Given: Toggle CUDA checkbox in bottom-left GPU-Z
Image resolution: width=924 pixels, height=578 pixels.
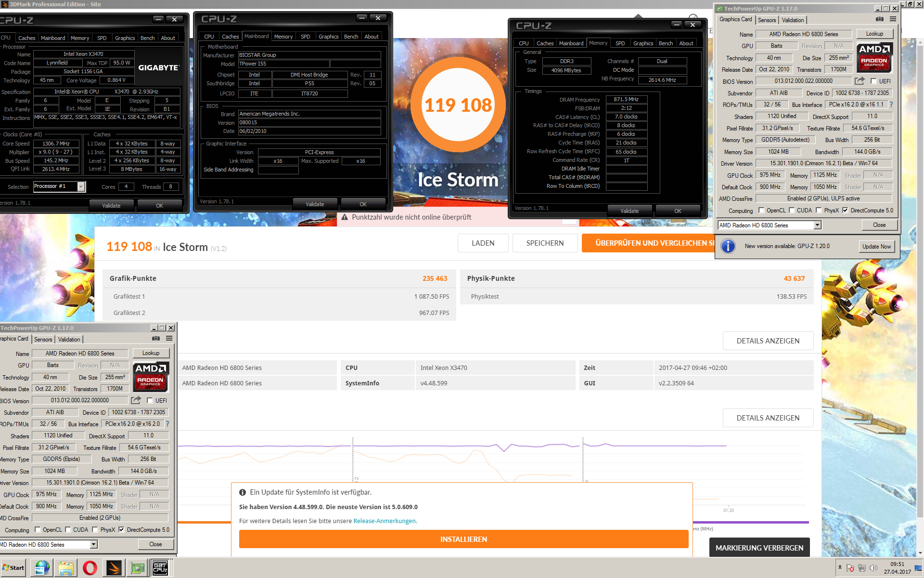Looking at the screenshot, I should pyautogui.click(x=68, y=529).
